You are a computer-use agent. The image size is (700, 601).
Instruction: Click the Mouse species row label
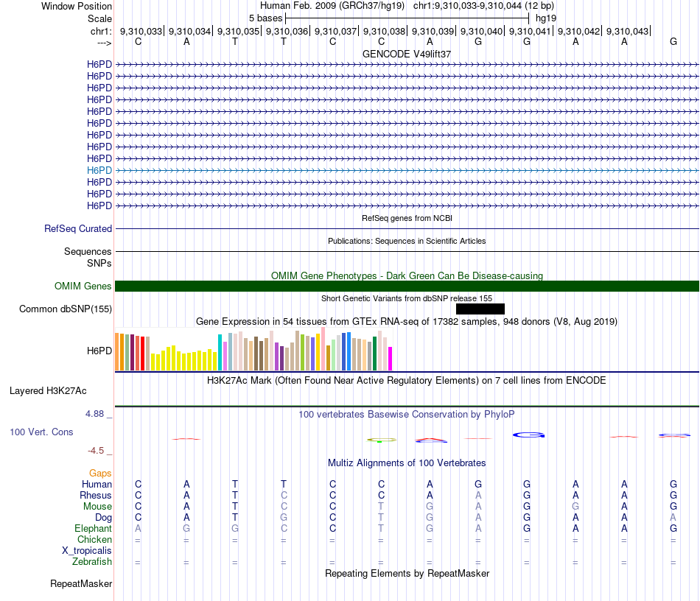click(97, 507)
